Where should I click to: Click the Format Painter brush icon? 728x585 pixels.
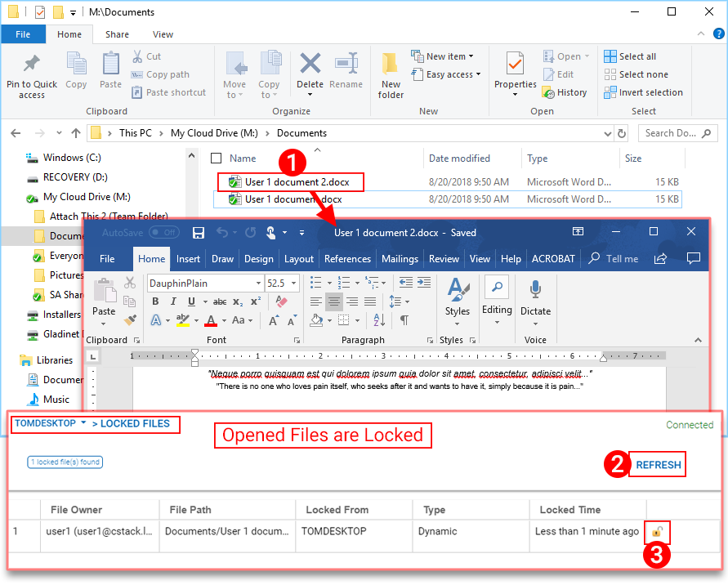(x=131, y=320)
